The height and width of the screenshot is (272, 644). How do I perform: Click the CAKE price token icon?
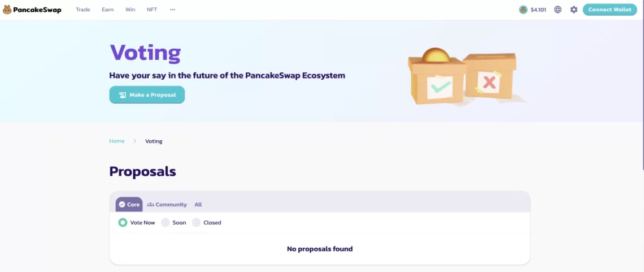tap(523, 10)
